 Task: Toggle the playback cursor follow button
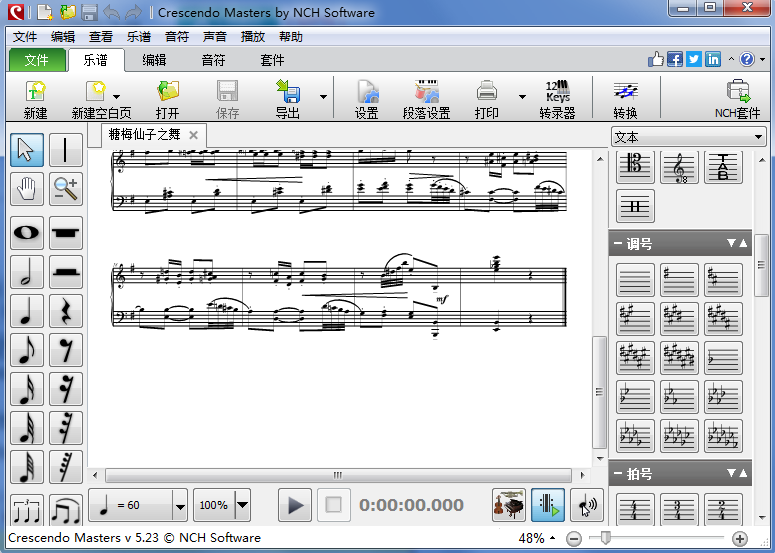coord(548,505)
